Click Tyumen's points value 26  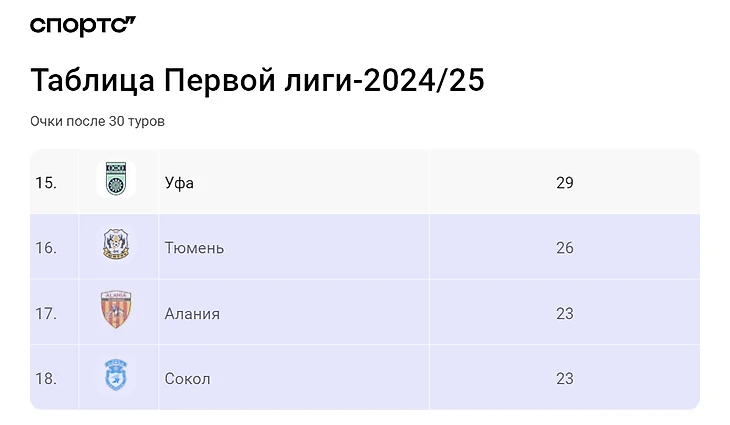565,248
